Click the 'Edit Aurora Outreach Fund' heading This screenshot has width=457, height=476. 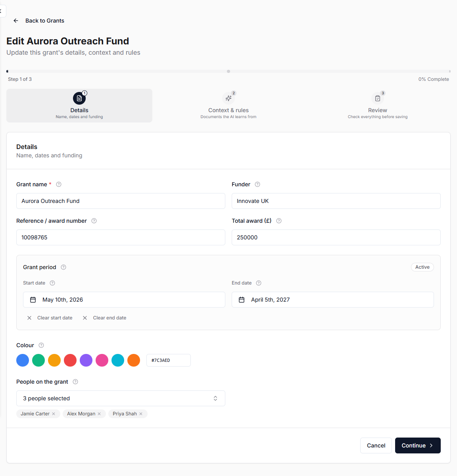coord(68,41)
